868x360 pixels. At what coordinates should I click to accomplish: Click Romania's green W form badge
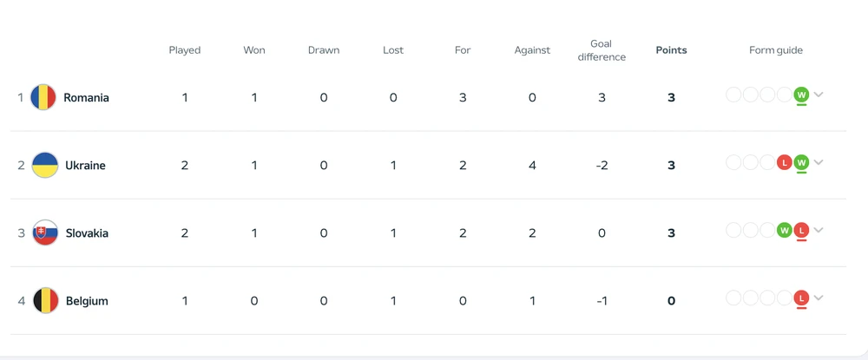(x=801, y=95)
